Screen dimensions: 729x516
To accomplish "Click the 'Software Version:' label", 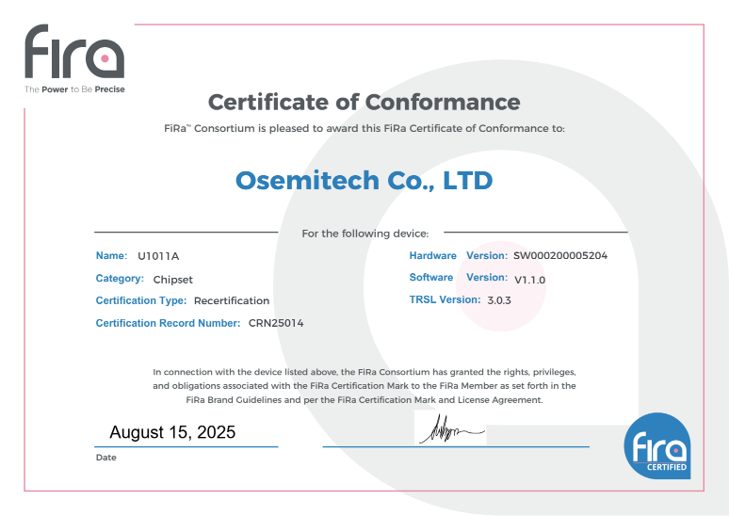I will click(458, 278).
